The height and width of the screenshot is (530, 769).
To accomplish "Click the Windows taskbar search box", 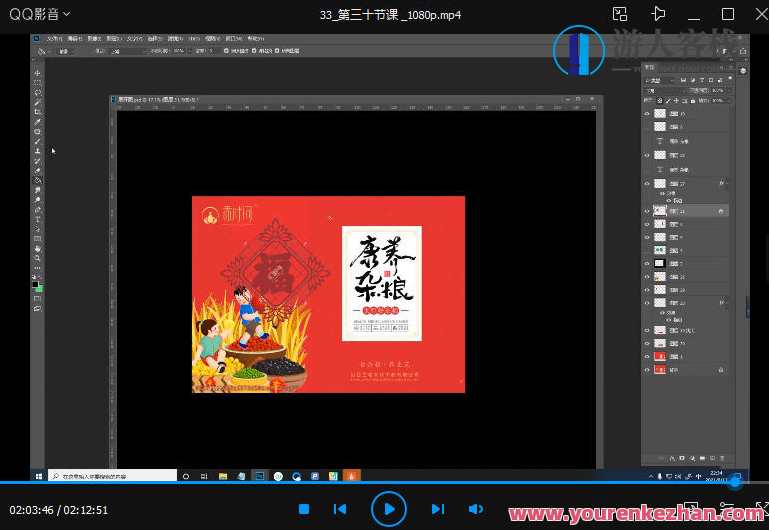I will [x=112, y=476].
